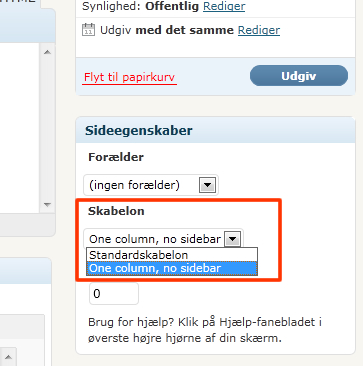Click Rediger link after med det samme
Viewport: 363px width, 366px height.
coord(259,30)
